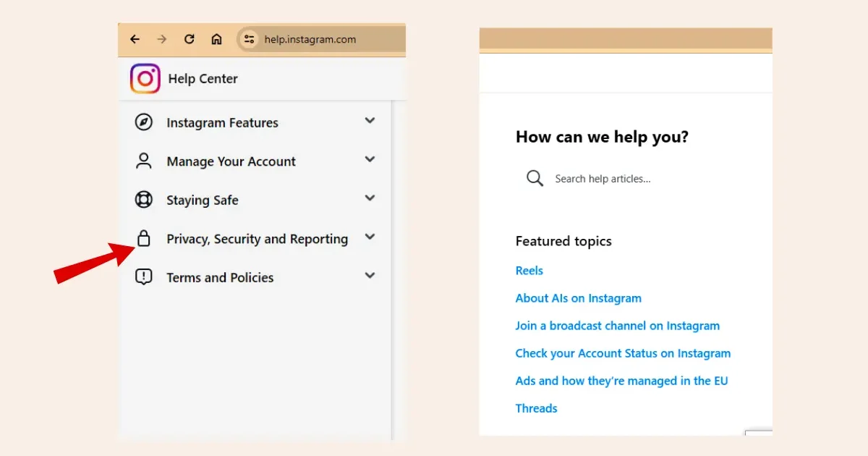
Task: Select Privacy, Security and Reporting menu item
Action: click(256, 238)
